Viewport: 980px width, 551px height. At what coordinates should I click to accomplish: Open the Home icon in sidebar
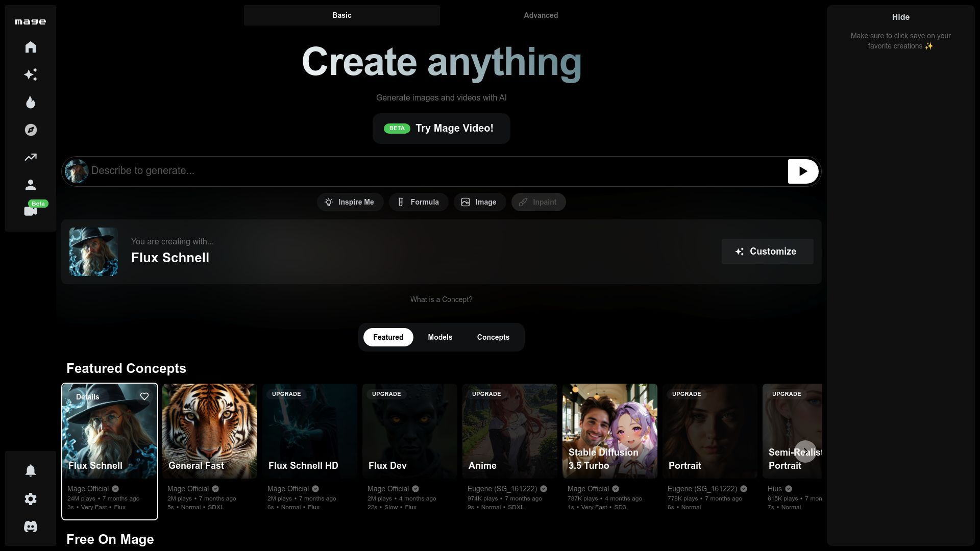pos(31,47)
